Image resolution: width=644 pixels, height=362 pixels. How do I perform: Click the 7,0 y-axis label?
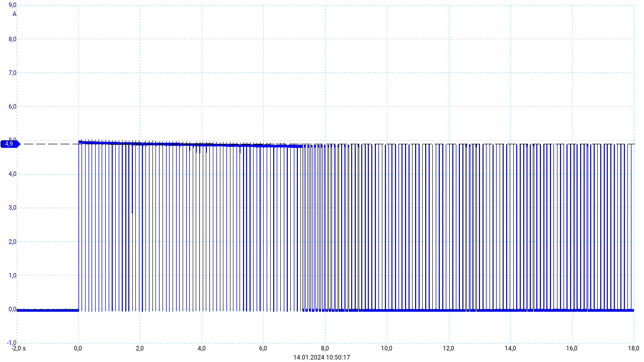click(x=13, y=73)
